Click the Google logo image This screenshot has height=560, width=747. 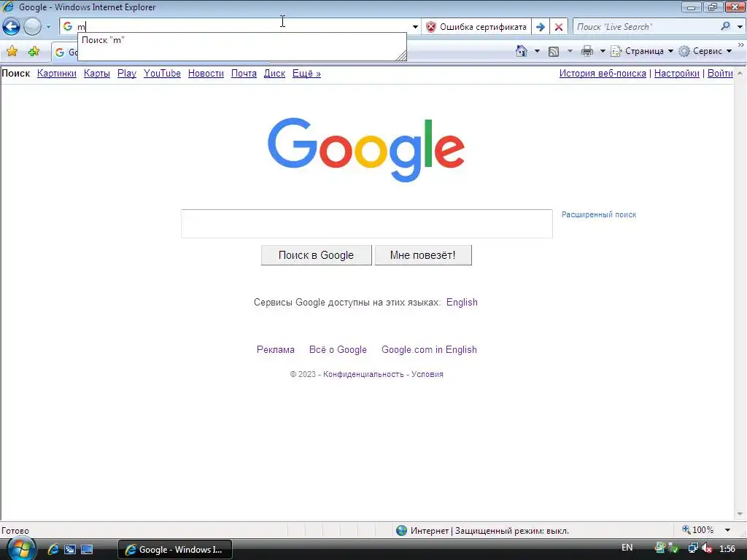pos(366,149)
